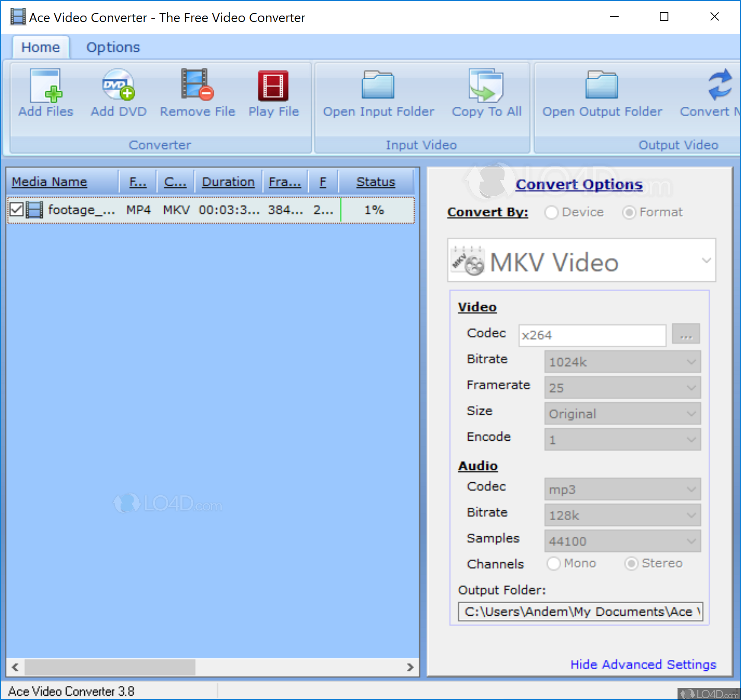Open the Encode dropdown
Image resolution: width=741 pixels, height=700 pixels.
click(623, 439)
